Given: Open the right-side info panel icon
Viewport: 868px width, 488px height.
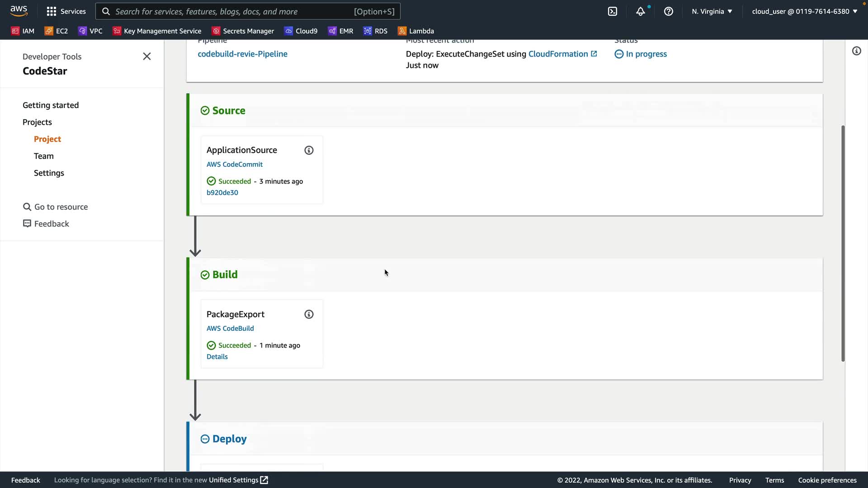Looking at the screenshot, I should pos(856,51).
